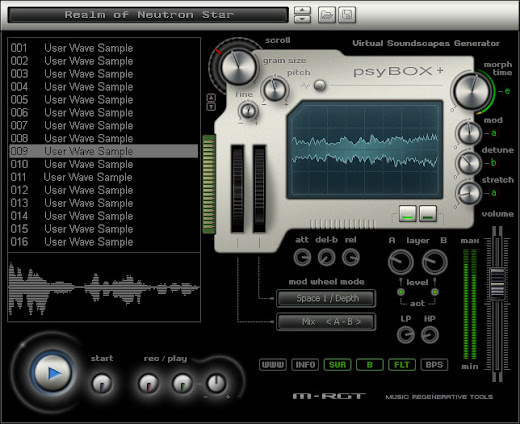Toggle the FLT button

coord(402,365)
